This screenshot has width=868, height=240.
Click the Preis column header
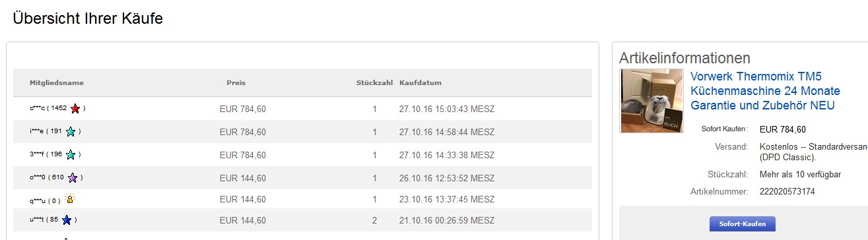click(236, 83)
